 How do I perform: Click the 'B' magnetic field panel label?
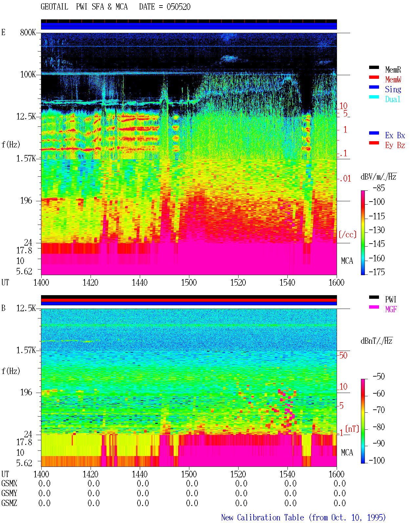tap(3, 308)
